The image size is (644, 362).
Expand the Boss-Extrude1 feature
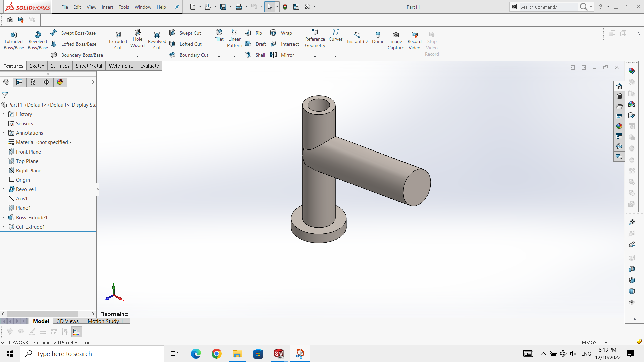(3, 218)
